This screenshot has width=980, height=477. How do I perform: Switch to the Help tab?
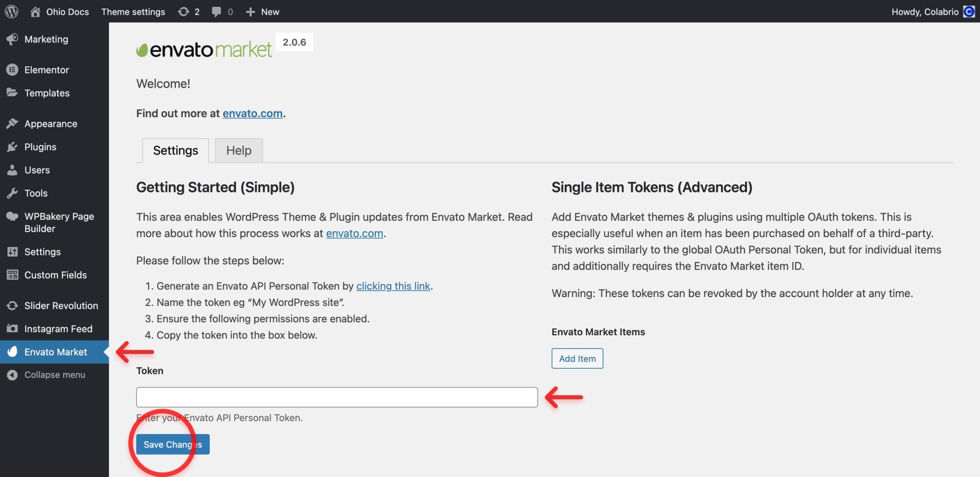coord(239,150)
